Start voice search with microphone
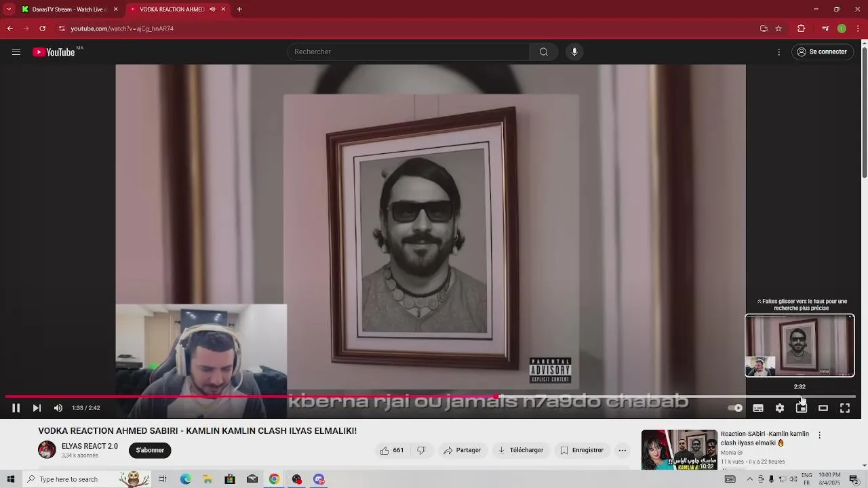 574,52
